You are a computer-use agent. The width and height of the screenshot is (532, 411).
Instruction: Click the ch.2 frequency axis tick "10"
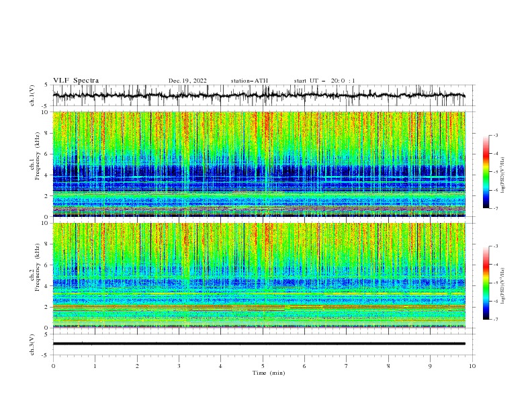click(46, 223)
